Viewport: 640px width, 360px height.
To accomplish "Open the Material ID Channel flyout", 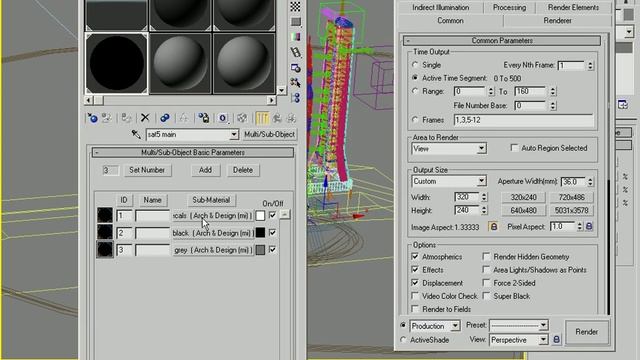I will 222,118.
